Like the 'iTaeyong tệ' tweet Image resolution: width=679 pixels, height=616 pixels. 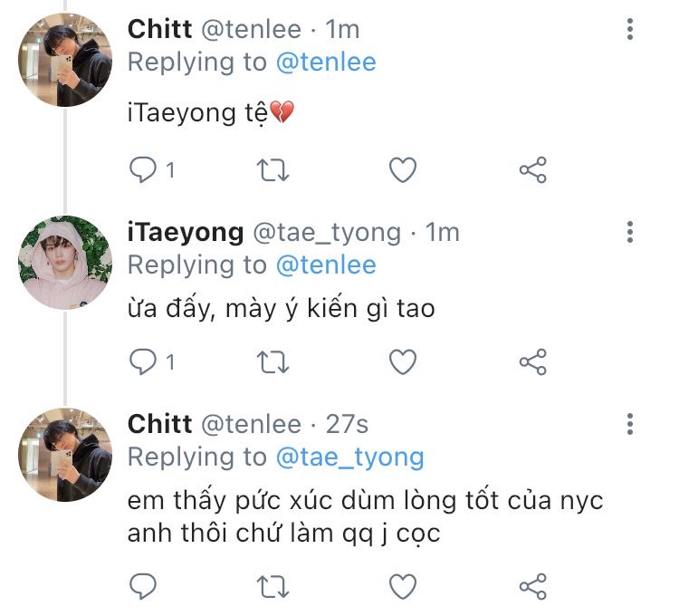pos(402,169)
